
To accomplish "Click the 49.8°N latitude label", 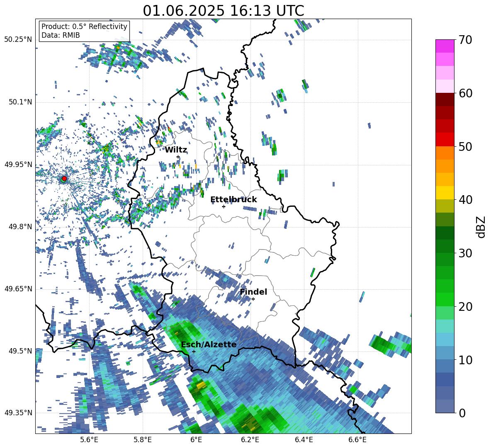I will pyautogui.click(x=20, y=227).
